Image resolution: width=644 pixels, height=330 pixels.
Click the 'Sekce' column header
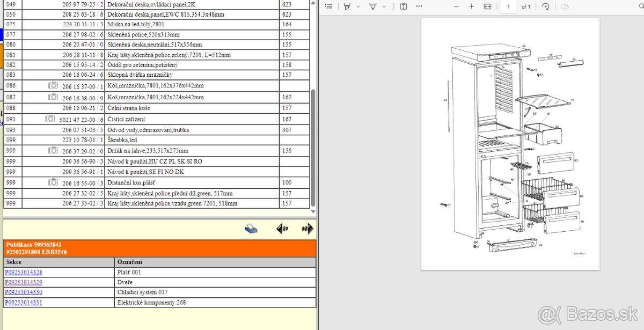[x=59, y=262]
